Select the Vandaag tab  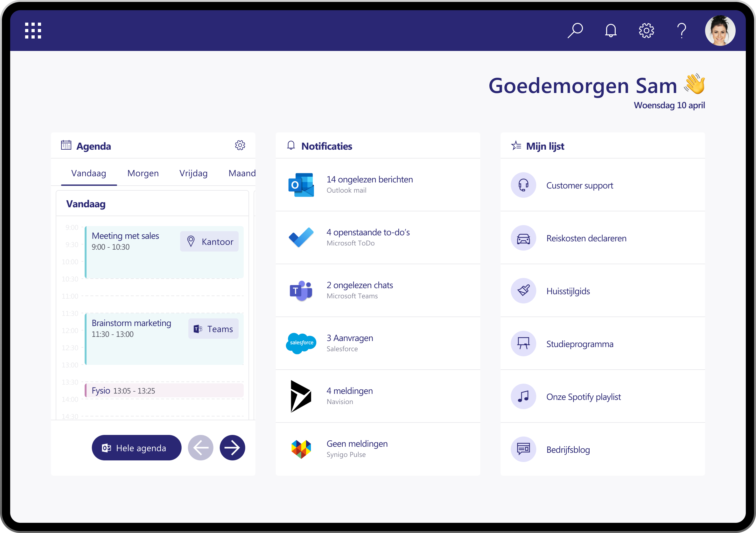point(89,173)
